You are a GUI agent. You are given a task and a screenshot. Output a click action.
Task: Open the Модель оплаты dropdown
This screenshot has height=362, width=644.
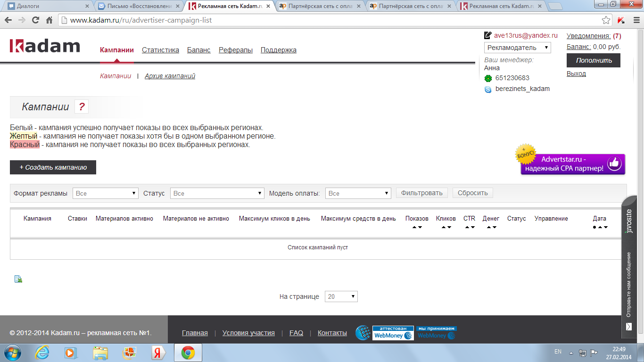click(x=358, y=193)
